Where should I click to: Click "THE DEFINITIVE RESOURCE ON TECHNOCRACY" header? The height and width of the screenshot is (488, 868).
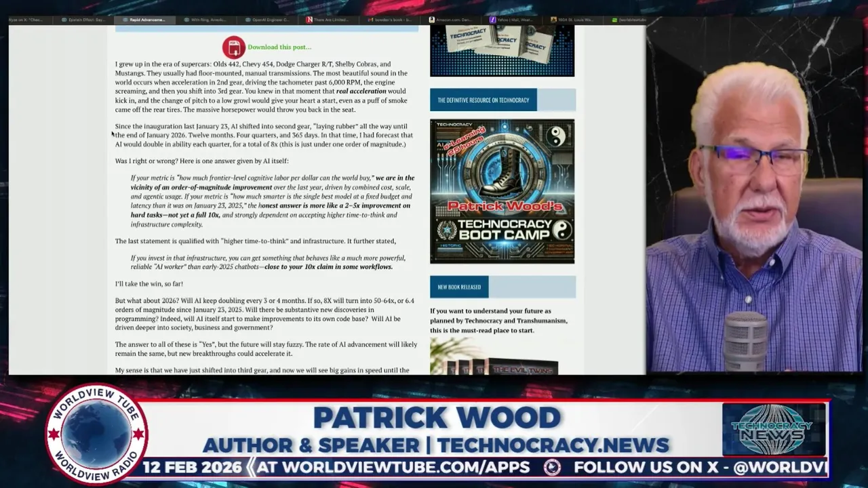tap(484, 100)
